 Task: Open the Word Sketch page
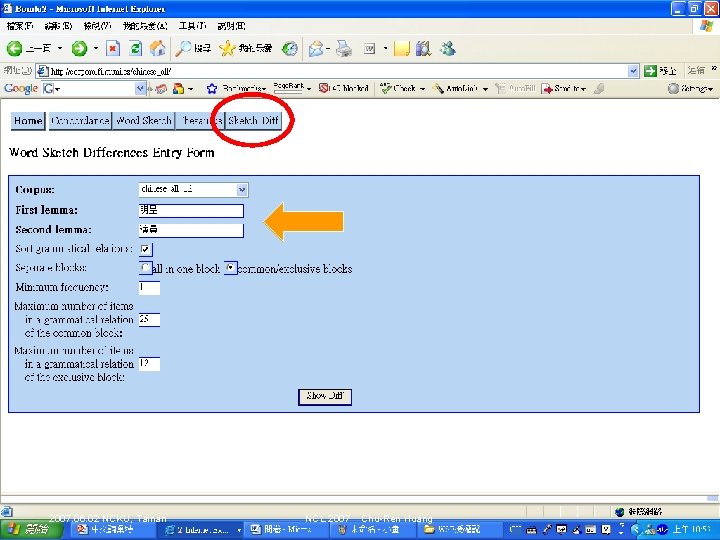[144, 121]
